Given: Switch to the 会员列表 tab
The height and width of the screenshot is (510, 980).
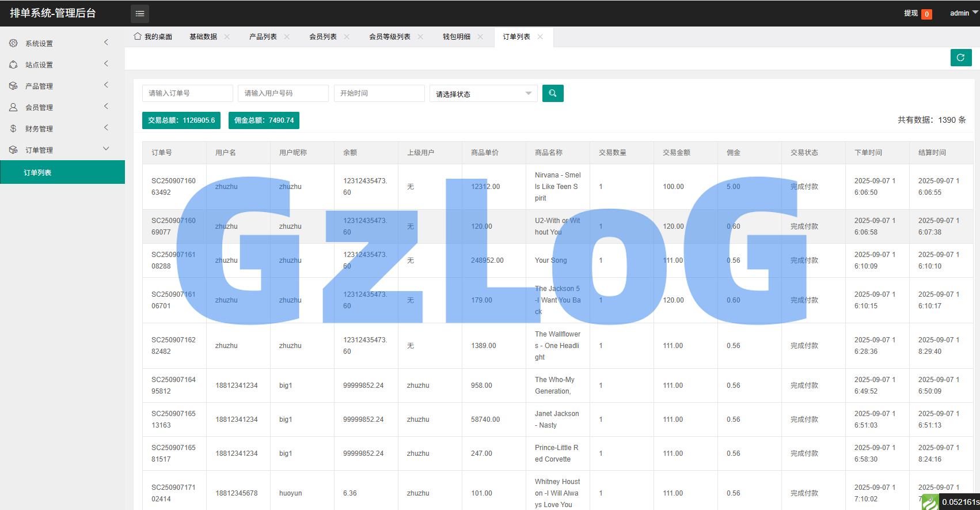Looking at the screenshot, I should tap(323, 37).
